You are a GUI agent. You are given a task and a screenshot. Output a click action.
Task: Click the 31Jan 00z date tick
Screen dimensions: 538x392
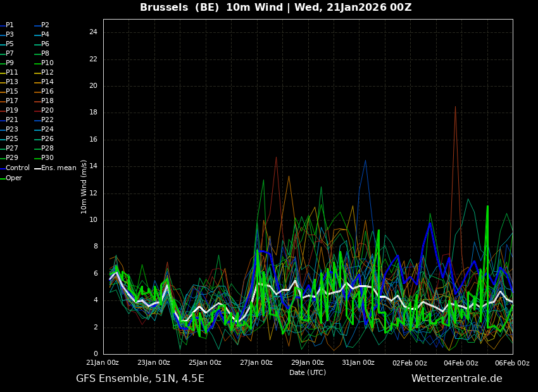tap(358, 363)
